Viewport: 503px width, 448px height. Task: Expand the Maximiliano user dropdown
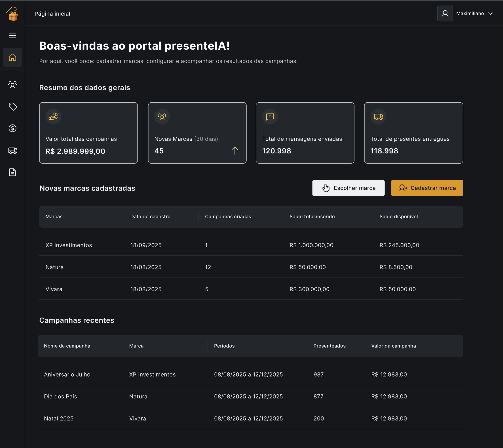click(x=475, y=14)
